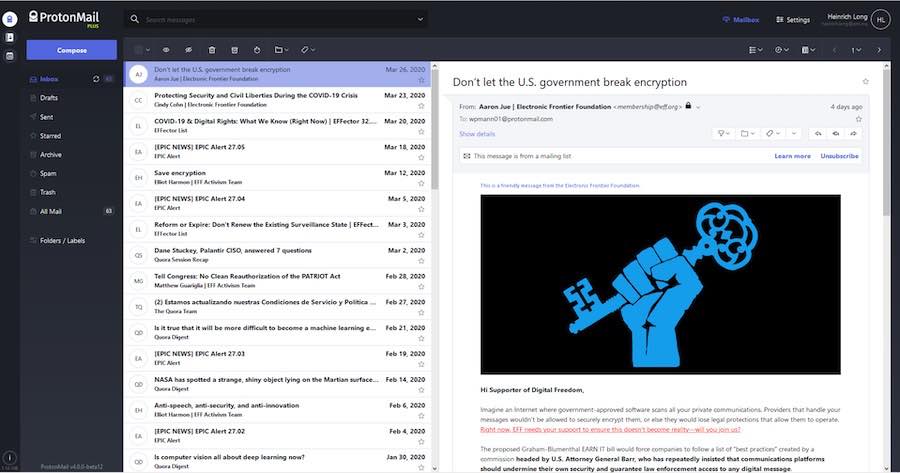Open Calendar app icon in left rail
This screenshot has width=900, height=473.
[x=9, y=56]
